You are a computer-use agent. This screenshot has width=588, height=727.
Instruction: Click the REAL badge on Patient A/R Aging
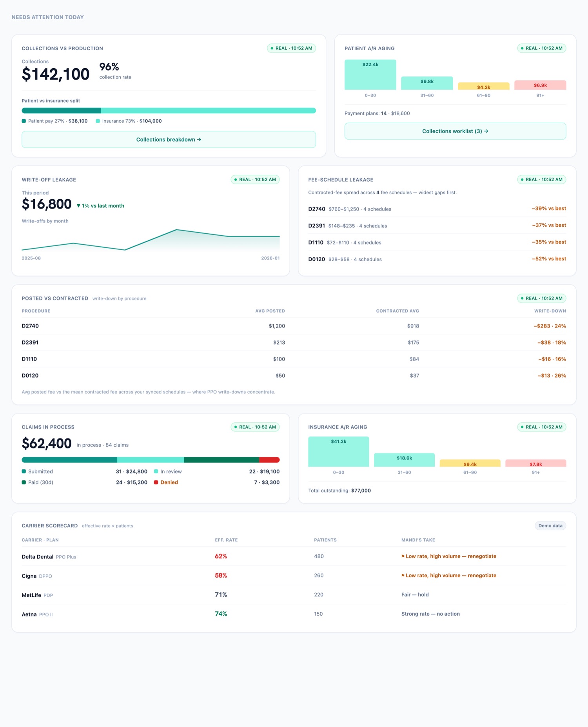tap(541, 48)
